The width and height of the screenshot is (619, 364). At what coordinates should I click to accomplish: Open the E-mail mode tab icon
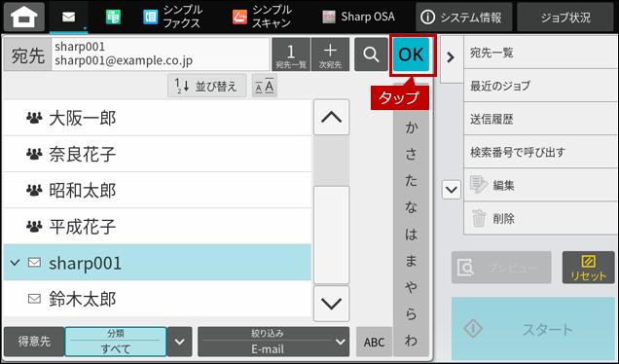click(x=69, y=17)
